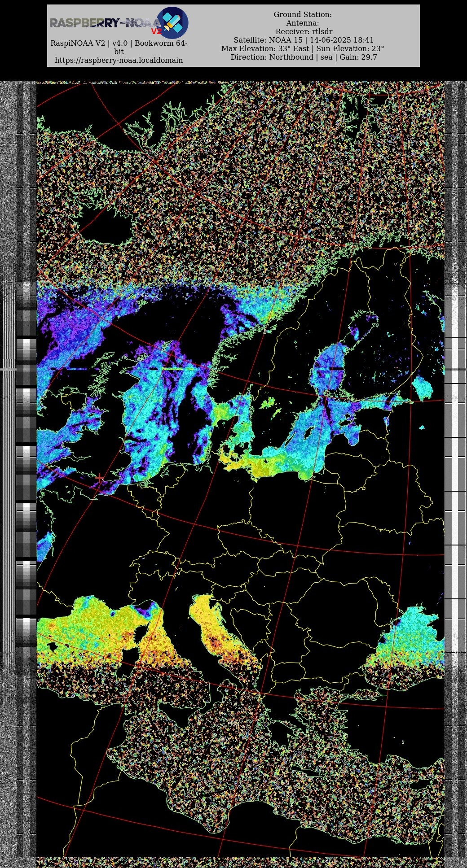This screenshot has height=868, width=467.
Task: Click the 'Satellite: NOAA 15 | 14-06-2025 18:41' line
Action: 304,40
